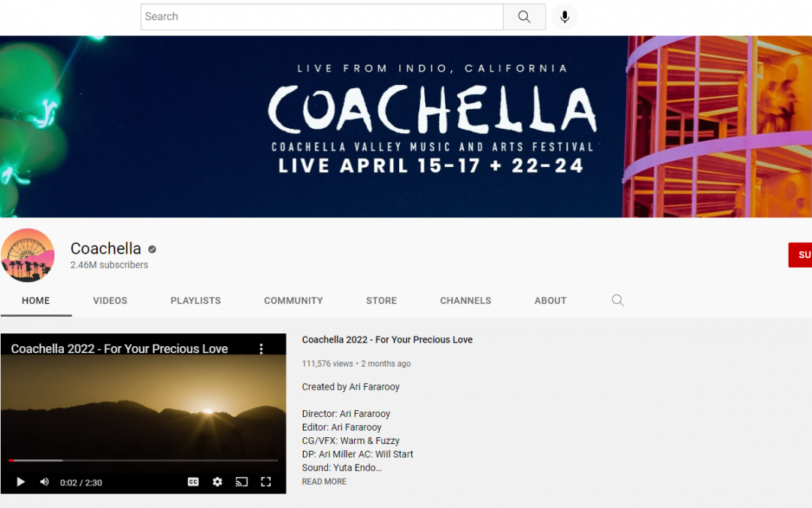Open the three-dot menu on the video
The image size is (812, 508).
(261, 348)
